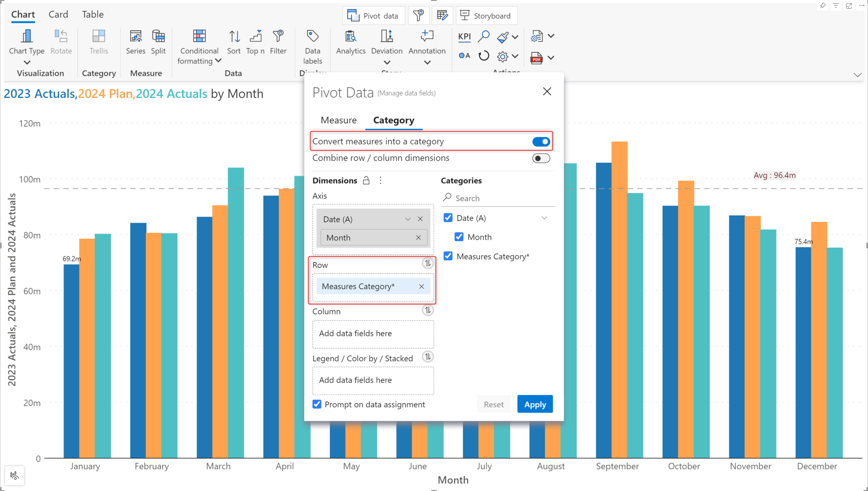868x491 pixels.
Task: Close the Pivot Data dialog
Action: (x=547, y=91)
